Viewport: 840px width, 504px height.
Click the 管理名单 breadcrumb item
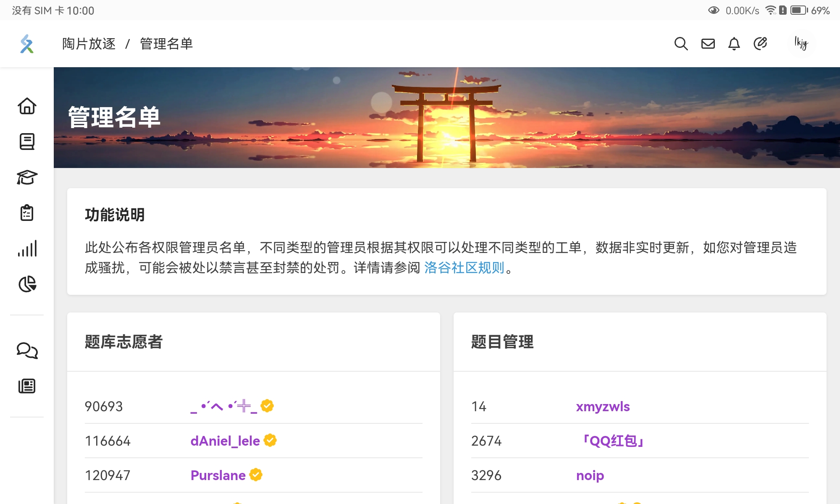click(166, 44)
